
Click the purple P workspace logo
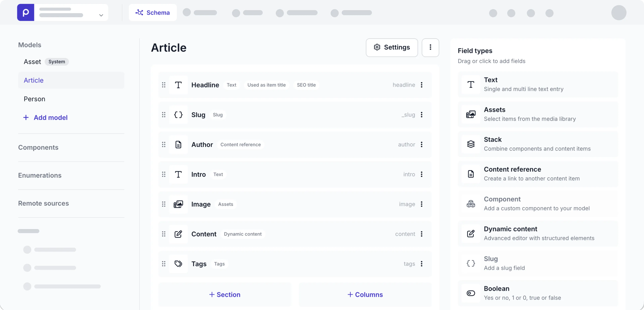tap(25, 13)
